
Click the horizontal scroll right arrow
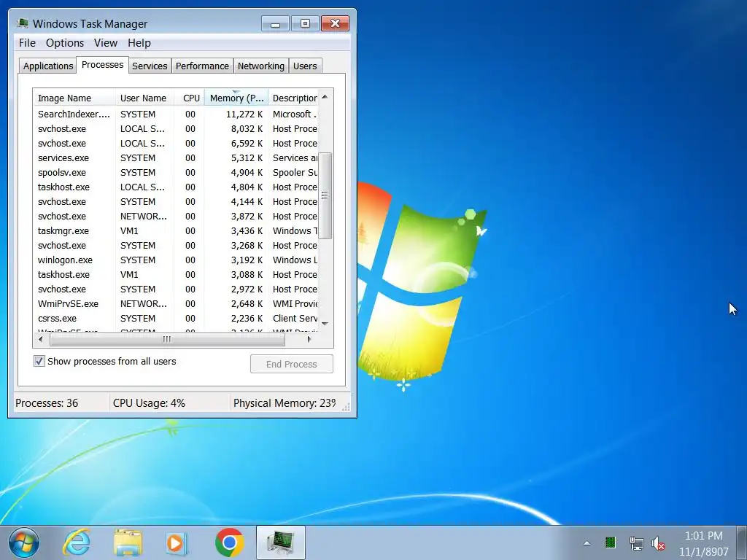pos(309,340)
